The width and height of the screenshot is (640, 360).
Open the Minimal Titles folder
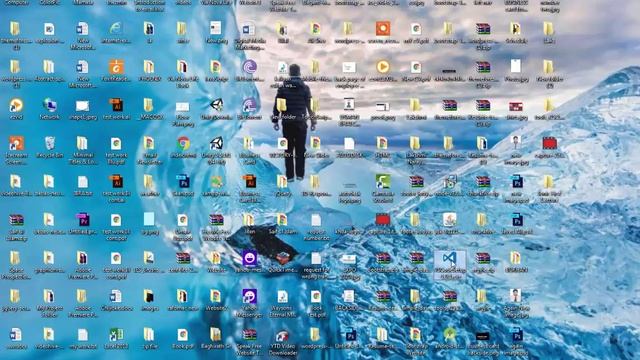click(x=83, y=143)
